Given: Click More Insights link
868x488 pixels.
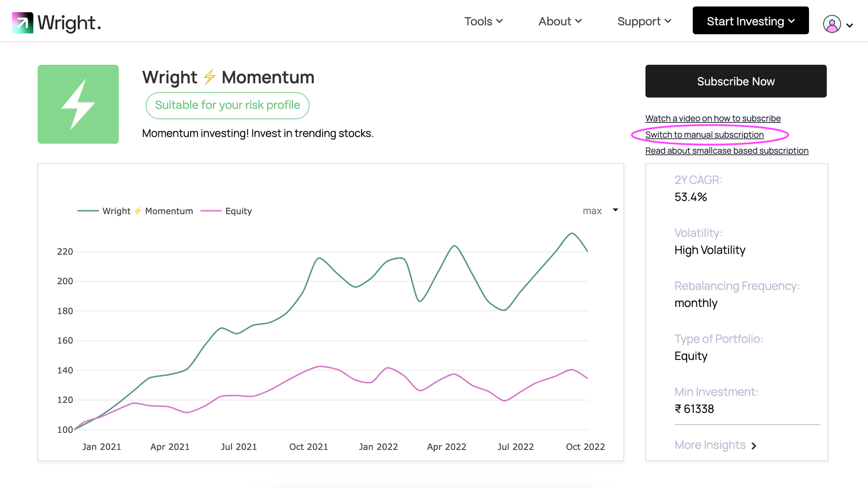Looking at the screenshot, I should point(716,445).
